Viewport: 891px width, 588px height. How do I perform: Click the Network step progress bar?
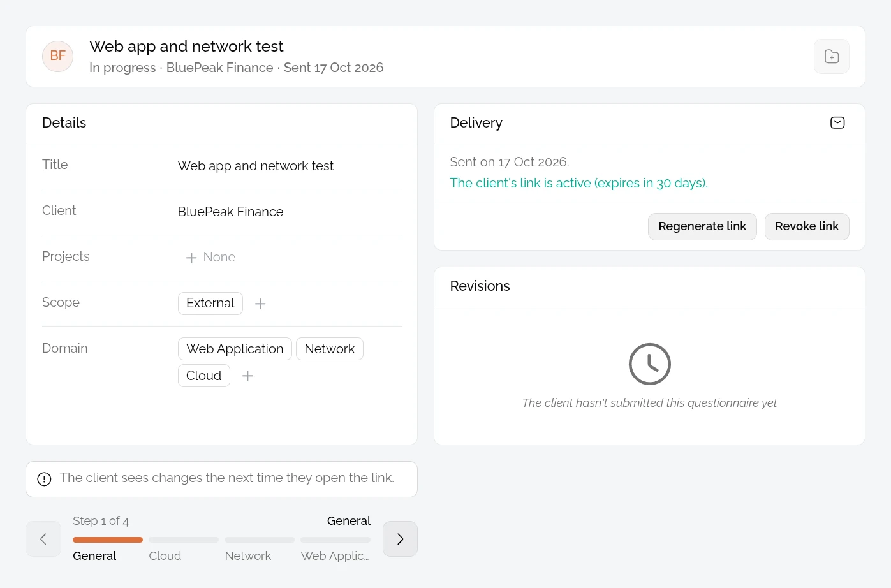(x=260, y=540)
